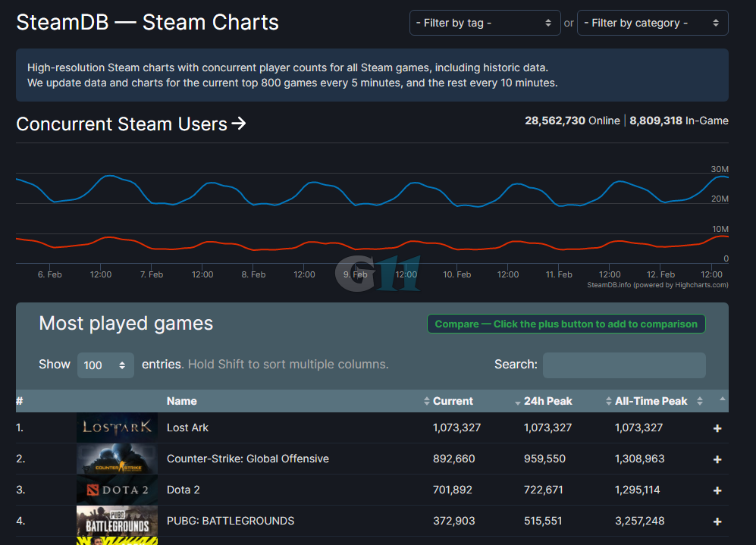Open the Lost Ark name link

pos(187,428)
